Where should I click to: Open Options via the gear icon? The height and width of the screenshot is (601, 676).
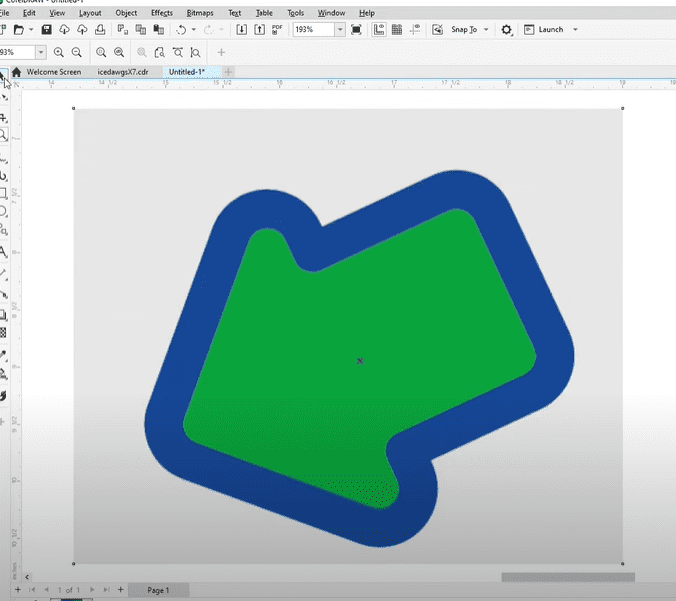click(507, 30)
